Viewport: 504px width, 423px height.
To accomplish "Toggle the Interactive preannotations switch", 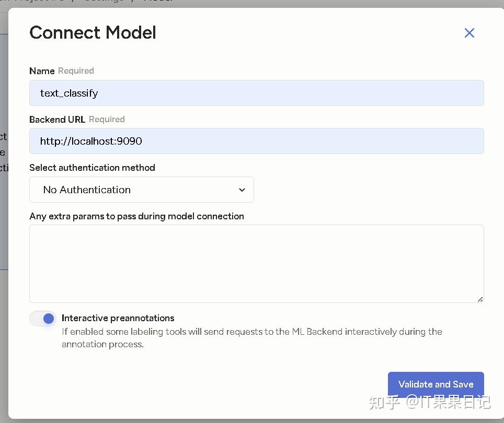I will pos(43,319).
